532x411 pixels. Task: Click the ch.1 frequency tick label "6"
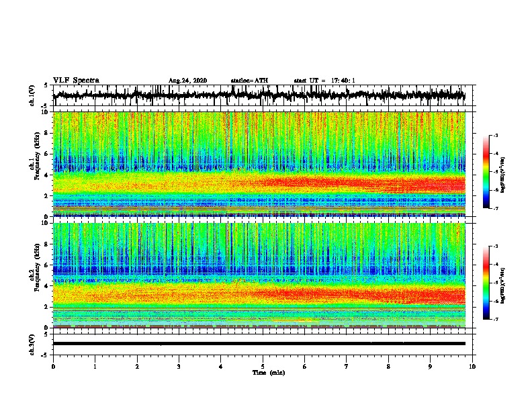(47, 154)
